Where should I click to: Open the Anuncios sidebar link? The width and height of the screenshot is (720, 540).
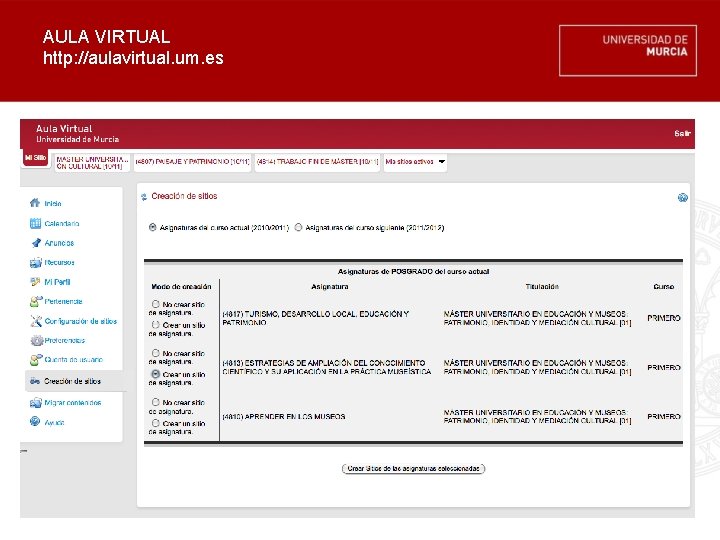(x=59, y=243)
